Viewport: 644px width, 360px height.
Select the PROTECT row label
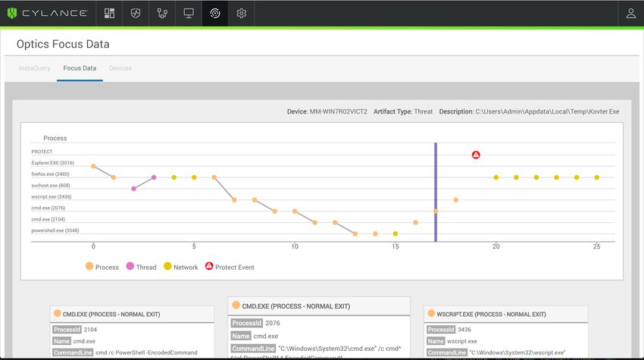click(42, 152)
